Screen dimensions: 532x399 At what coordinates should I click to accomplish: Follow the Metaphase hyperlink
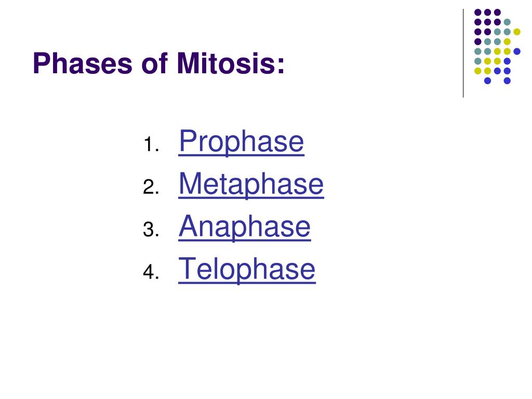coord(251,184)
